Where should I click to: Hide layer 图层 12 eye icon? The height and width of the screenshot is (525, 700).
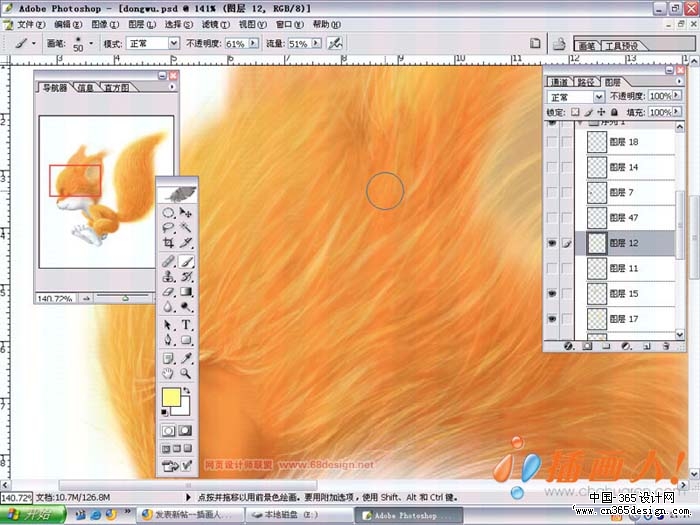tap(552, 243)
